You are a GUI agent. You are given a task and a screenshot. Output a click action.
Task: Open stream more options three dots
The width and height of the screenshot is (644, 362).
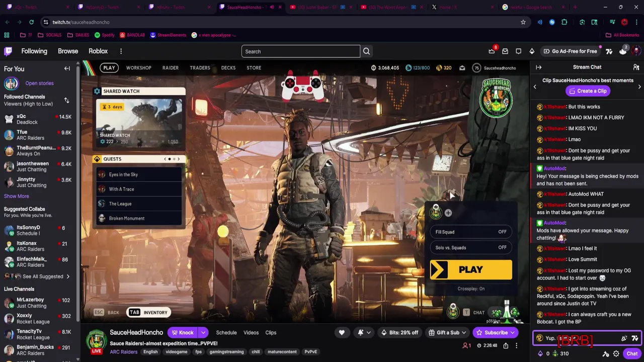[516, 345]
